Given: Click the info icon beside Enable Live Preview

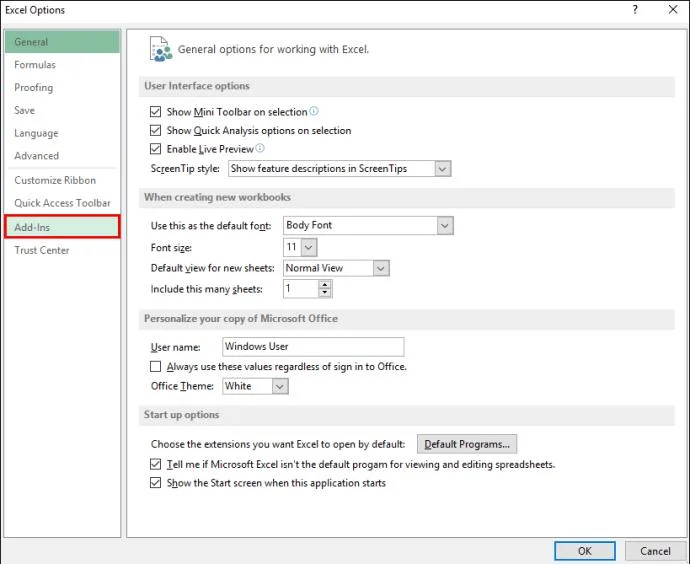Looking at the screenshot, I should (260, 148).
